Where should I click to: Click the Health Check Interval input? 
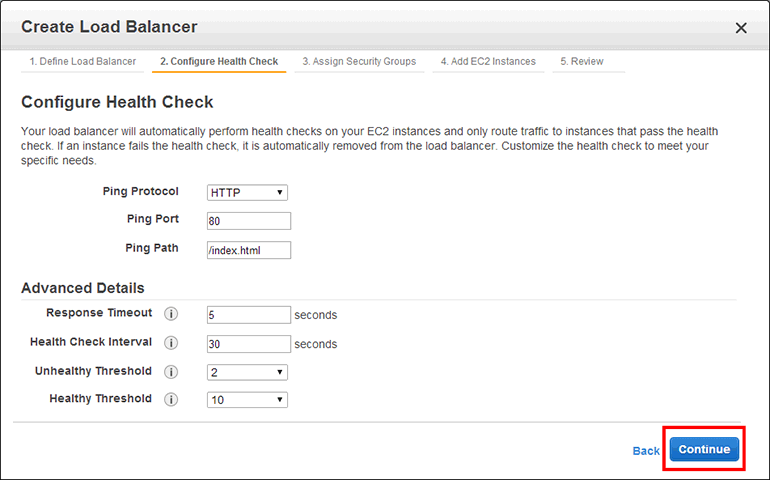pyautogui.click(x=248, y=343)
